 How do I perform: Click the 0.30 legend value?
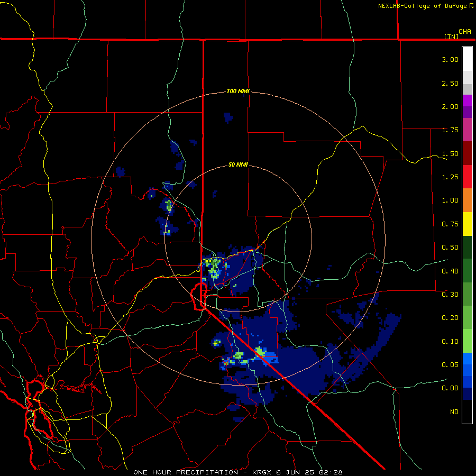pos(450,295)
